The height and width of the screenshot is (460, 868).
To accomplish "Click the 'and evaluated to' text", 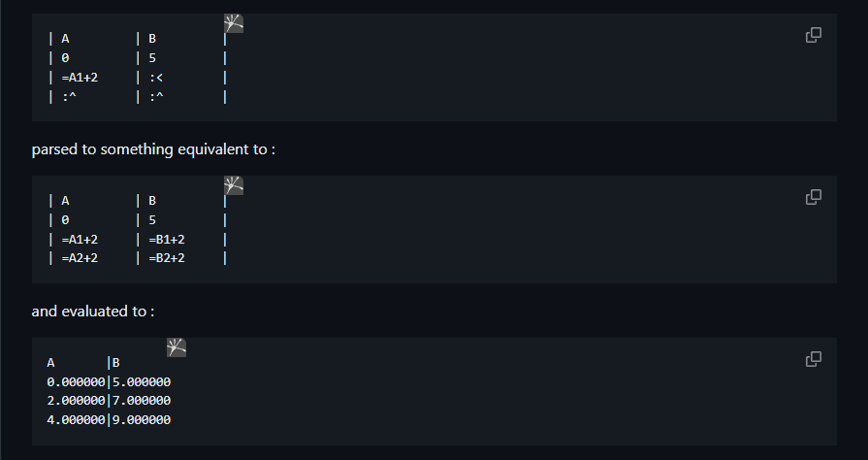I will pyautogui.click(x=89, y=312).
